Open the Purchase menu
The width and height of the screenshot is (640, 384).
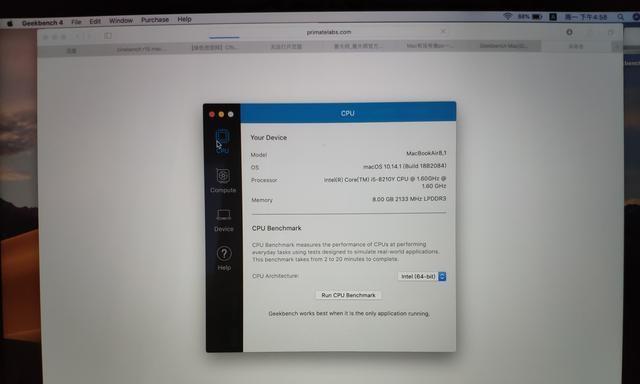click(155, 20)
